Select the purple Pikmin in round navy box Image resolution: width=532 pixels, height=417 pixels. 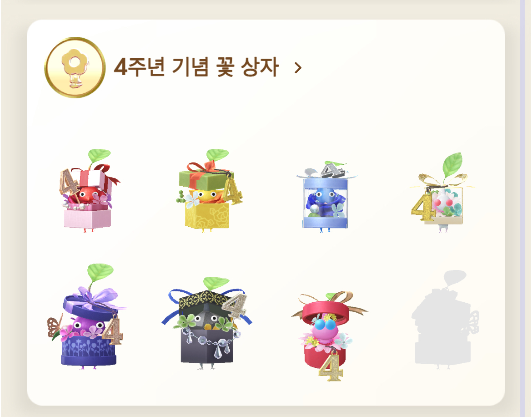tap(88, 316)
